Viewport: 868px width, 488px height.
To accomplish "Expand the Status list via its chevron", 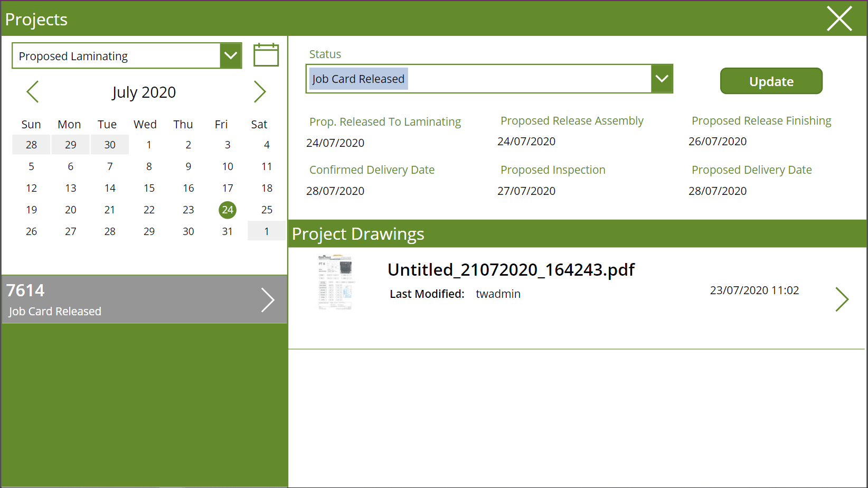I will pos(662,79).
